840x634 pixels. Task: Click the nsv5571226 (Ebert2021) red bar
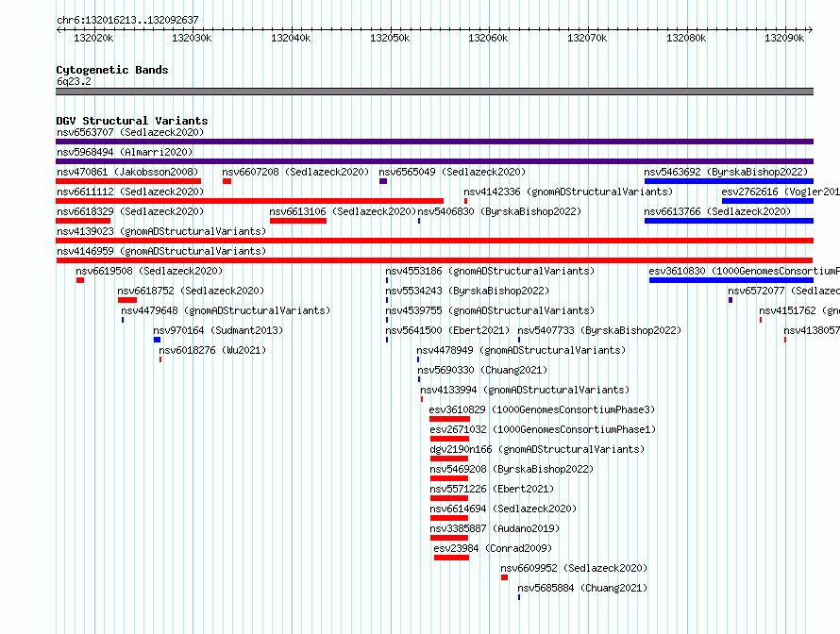tap(449, 498)
